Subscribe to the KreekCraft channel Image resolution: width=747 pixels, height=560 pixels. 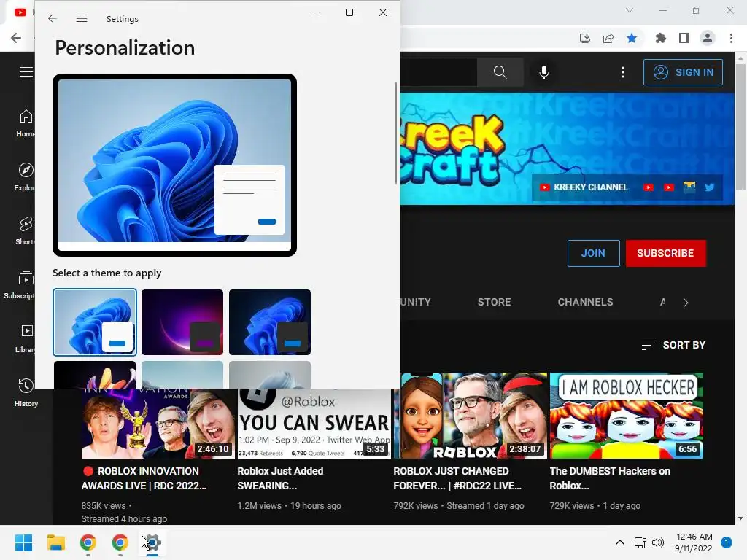click(x=665, y=253)
